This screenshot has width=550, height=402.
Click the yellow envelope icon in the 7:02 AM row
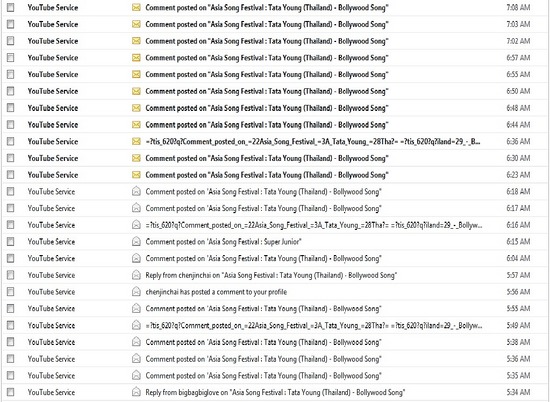[136, 41]
